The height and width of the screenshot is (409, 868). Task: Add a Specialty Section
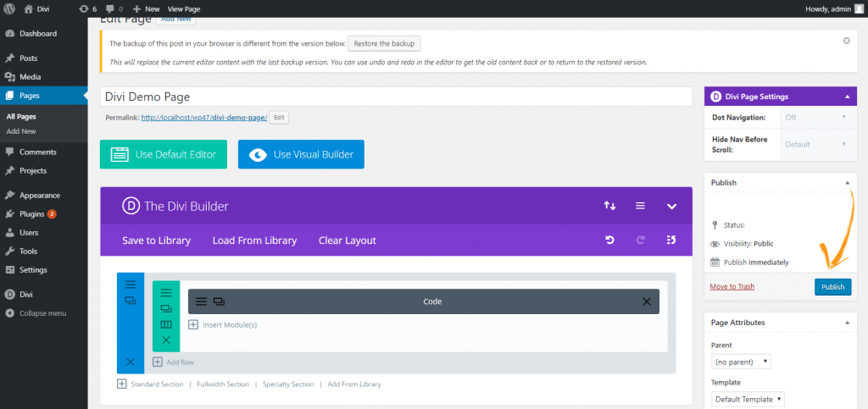pyautogui.click(x=288, y=384)
